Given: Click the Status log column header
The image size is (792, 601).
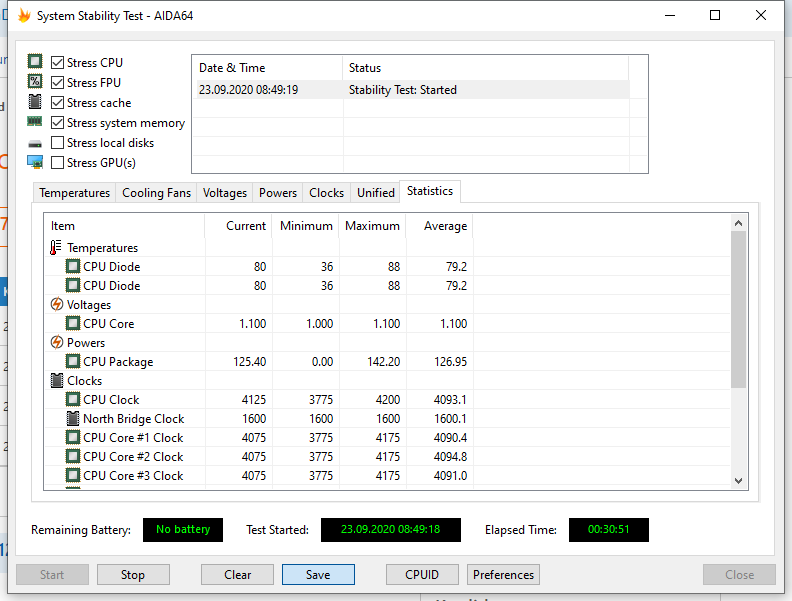Looking at the screenshot, I should pyautogui.click(x=485, y=68).
